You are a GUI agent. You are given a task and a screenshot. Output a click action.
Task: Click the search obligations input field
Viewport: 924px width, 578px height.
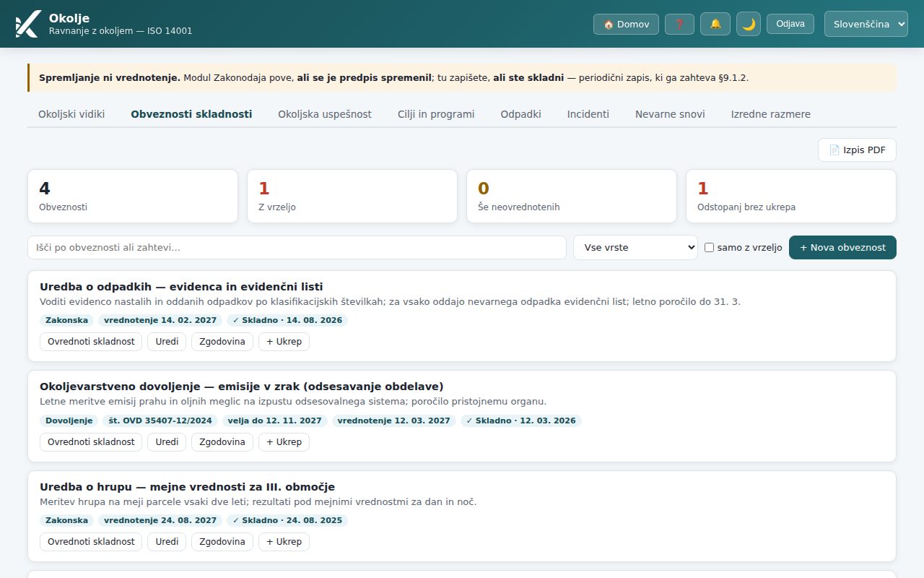[x=297, y=247]
